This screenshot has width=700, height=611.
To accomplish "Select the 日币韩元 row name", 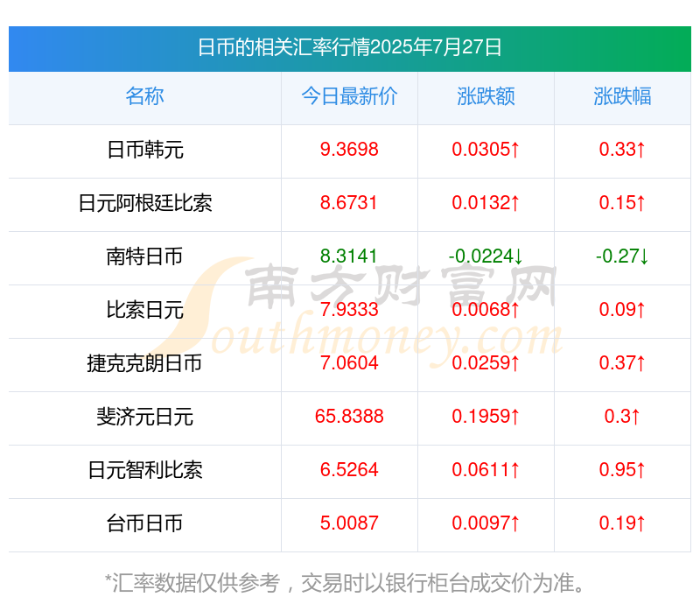I will pos(145,150).
